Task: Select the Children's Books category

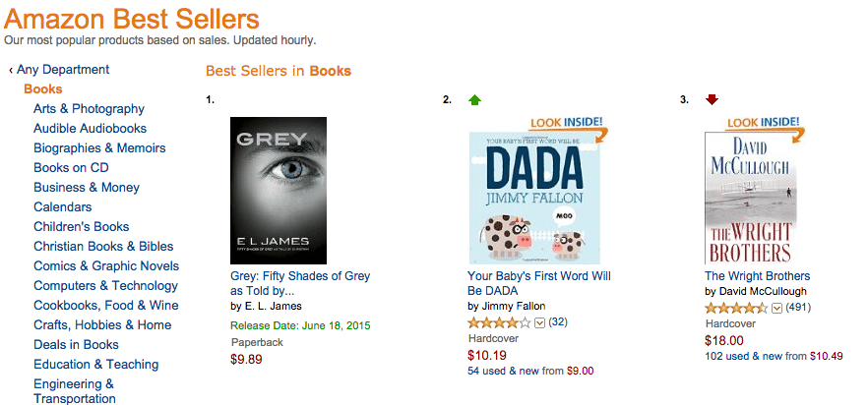Action: click(81, 227)
